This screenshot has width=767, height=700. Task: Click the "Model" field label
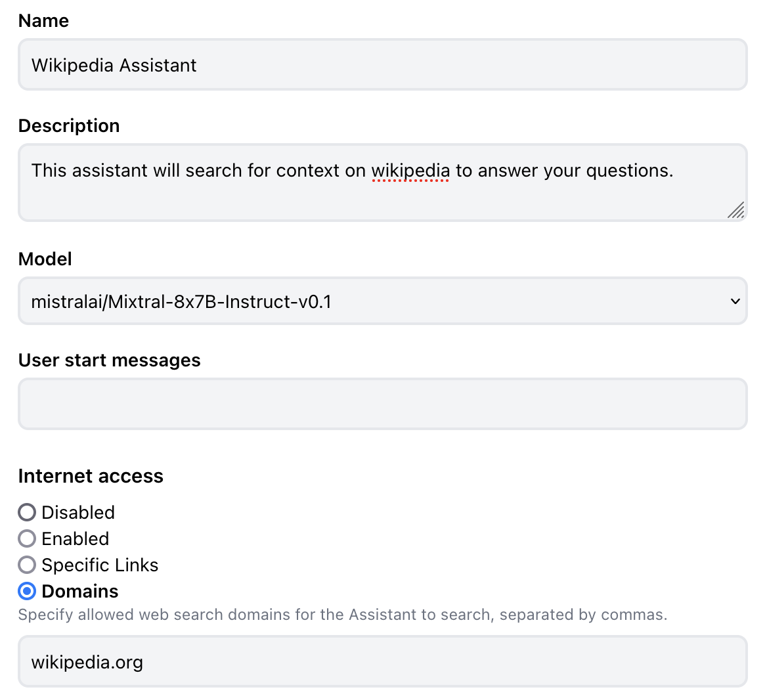click(45, 259)
